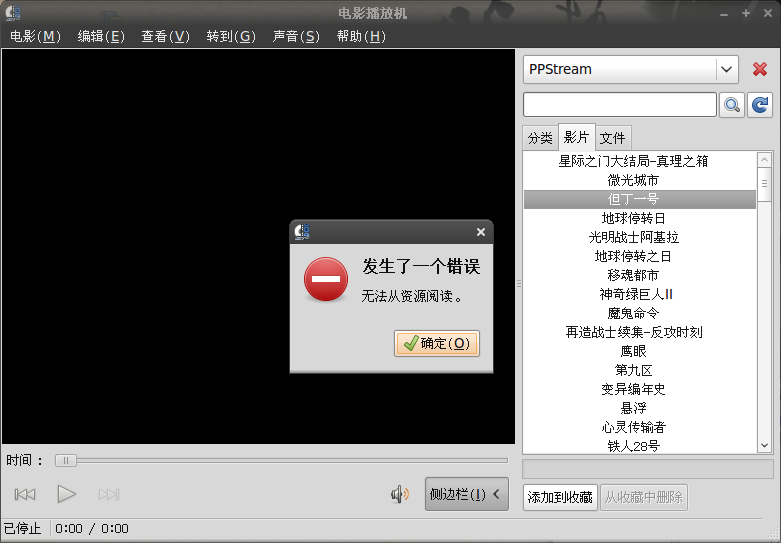The image size is (781, 543).
Task: Switch to the 影片 tab
Action: pos(576,137)
